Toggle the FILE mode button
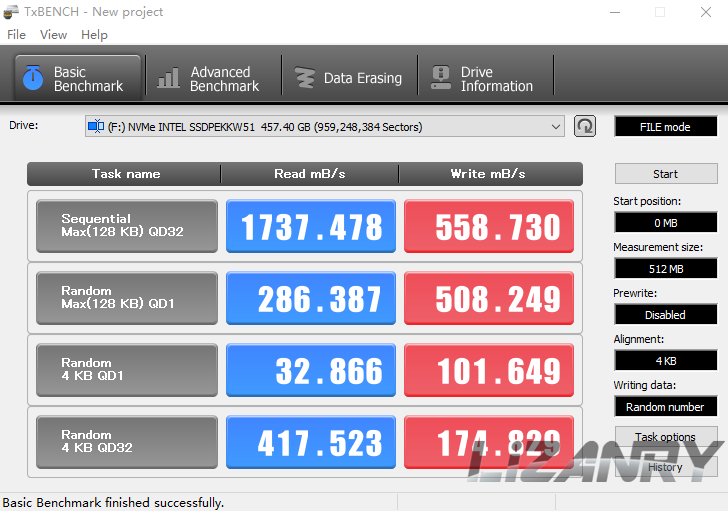This screenshot has width=728, height=511. point(665,127)
